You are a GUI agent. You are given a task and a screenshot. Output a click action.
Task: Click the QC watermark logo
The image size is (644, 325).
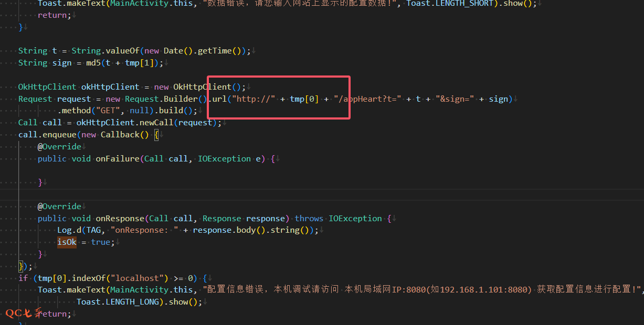(x=24, y=313)
